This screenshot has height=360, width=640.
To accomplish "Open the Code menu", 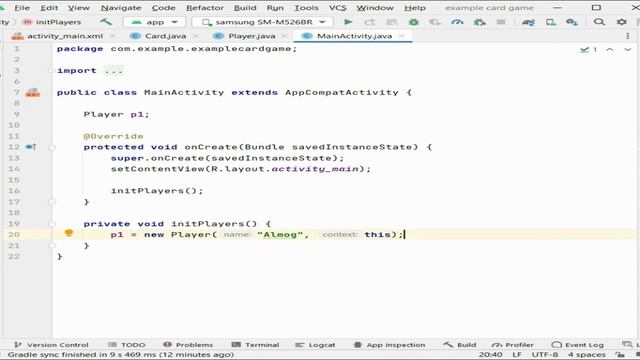I will pyautogui.click(x=163, y=8).
